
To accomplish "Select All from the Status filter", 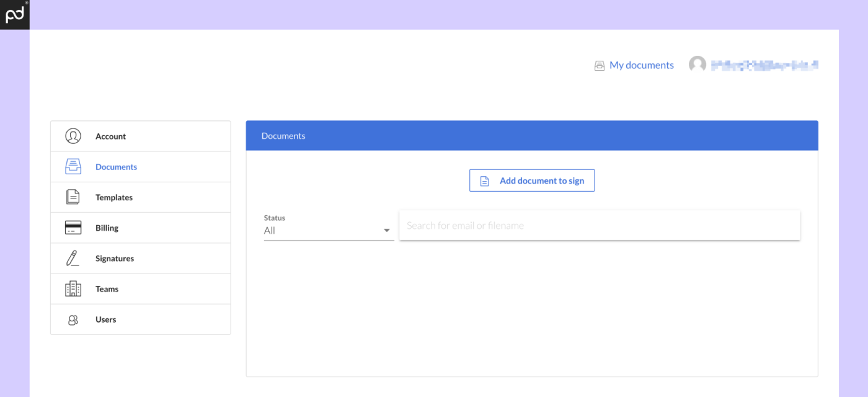I will tap(270, 230).
